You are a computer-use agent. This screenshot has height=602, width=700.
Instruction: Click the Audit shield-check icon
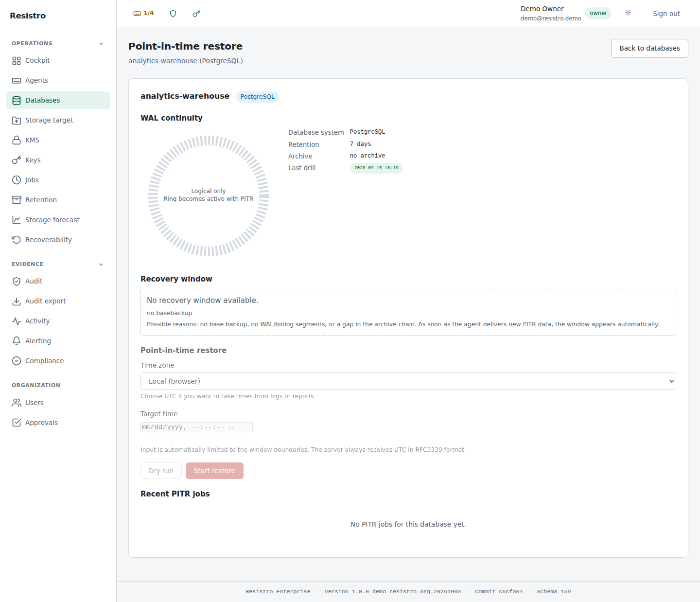17,282
